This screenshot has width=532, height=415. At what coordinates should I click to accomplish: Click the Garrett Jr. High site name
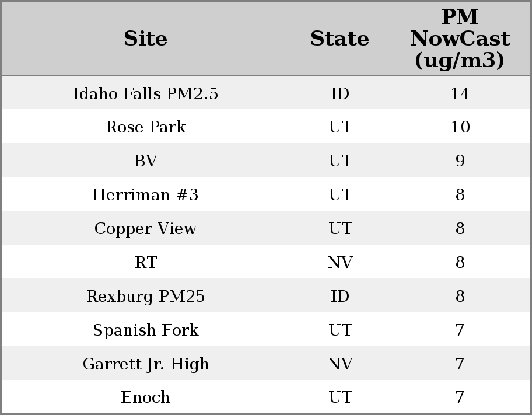(x=145, y=364)
